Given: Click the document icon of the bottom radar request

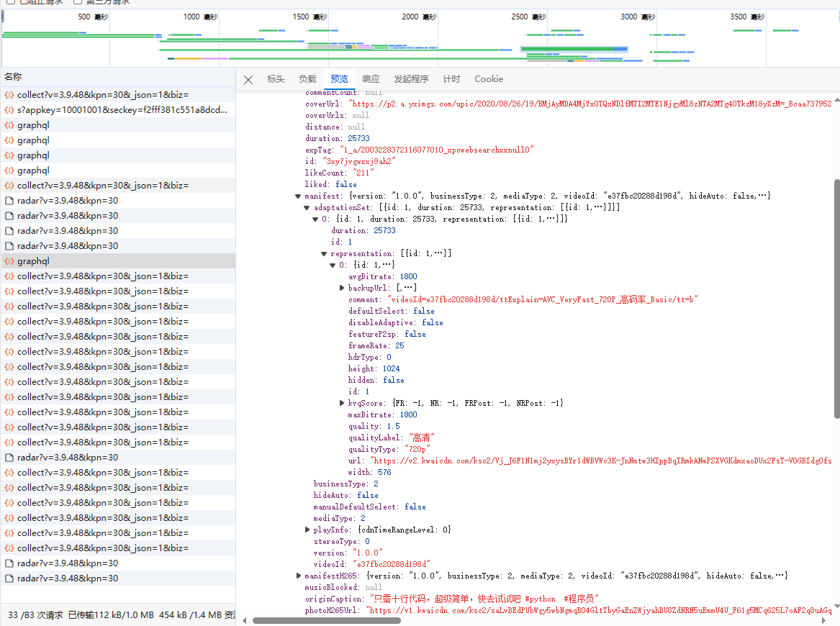Looking at the screenshot, I should coord(9,579).
